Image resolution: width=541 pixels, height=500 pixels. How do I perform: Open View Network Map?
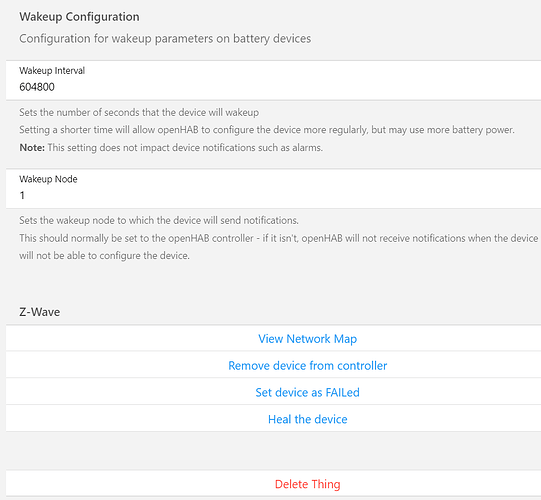pyautogui.click(x=307, y=339)
